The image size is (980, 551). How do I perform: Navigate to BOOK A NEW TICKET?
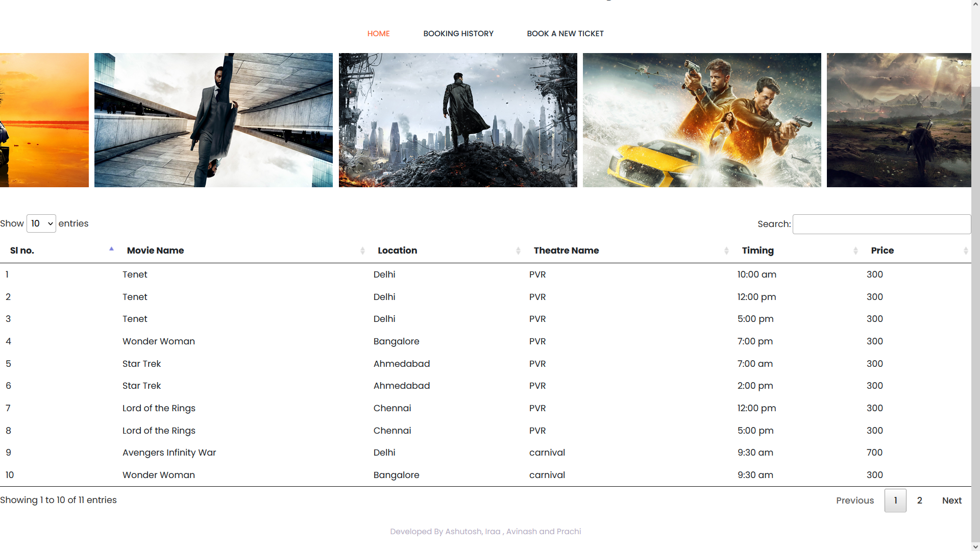point(565,34)
